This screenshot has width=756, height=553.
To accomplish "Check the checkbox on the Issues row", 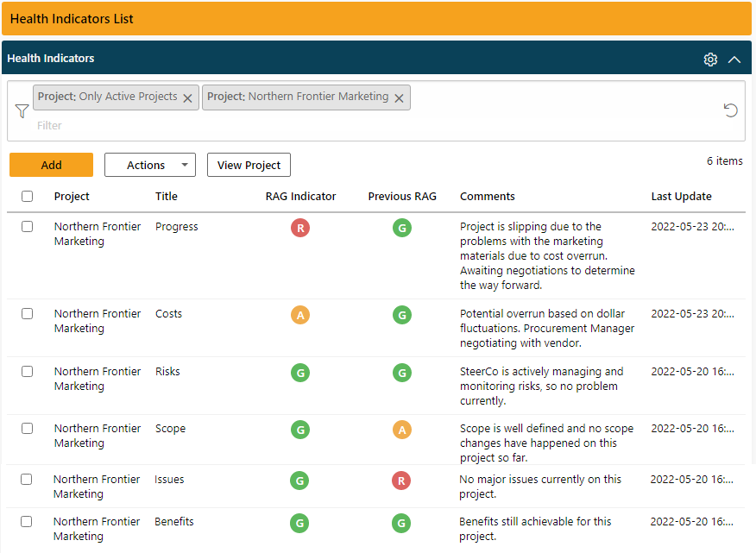I will point(27,480).
